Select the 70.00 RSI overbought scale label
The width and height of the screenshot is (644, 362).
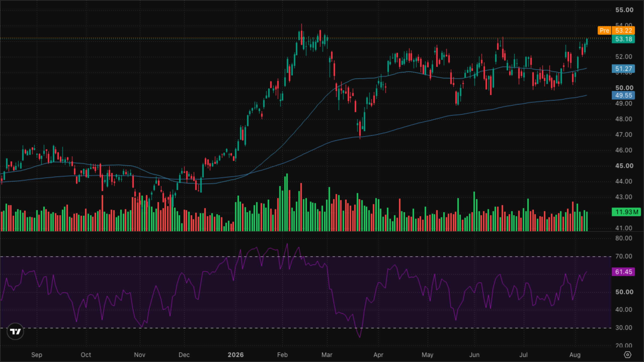[x=624, y=256]
